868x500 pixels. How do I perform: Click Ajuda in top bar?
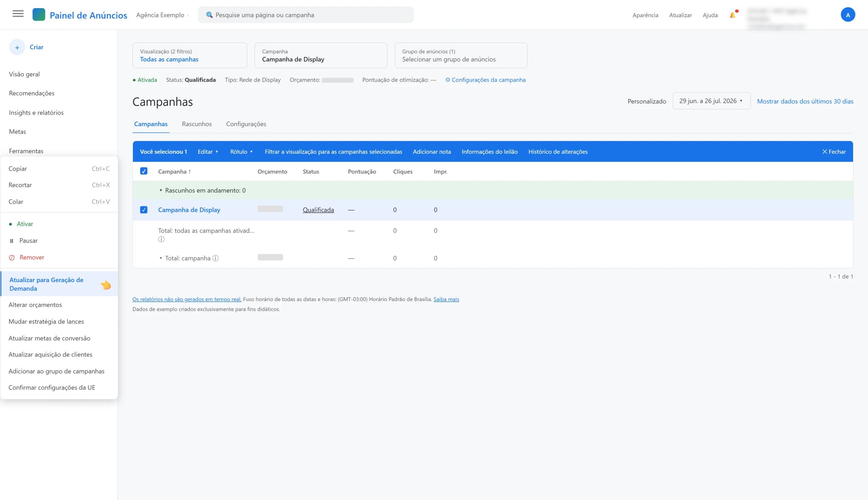pos(710,15)
